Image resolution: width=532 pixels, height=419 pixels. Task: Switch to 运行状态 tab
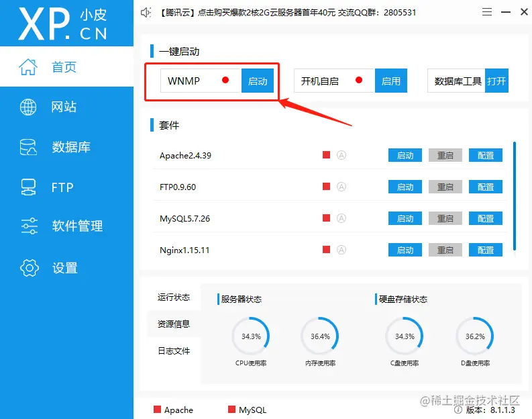point(174,297)
